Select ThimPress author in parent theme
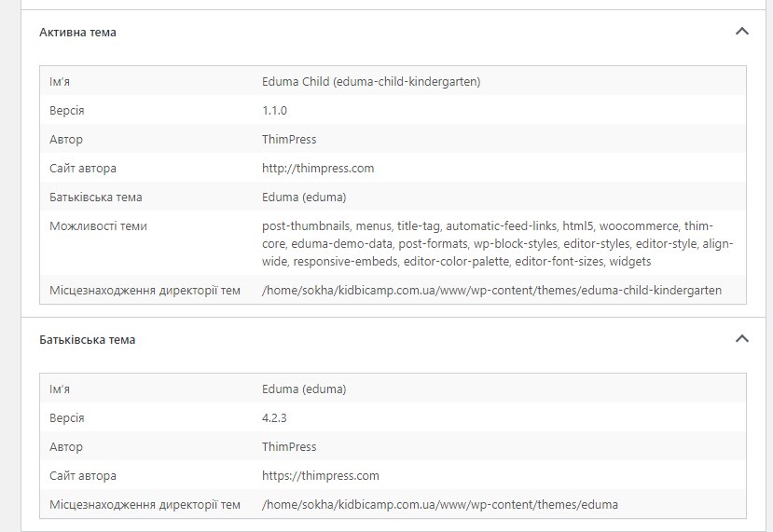Screen dimensions: 773x532 click(289, 447)
